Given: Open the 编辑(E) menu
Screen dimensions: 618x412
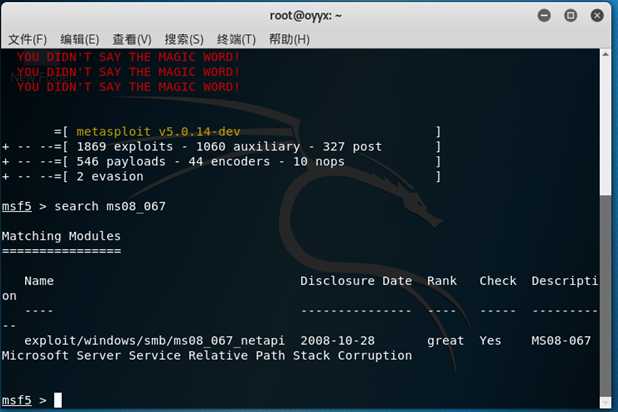Looking at the screenshot, I should coord(79,39).
